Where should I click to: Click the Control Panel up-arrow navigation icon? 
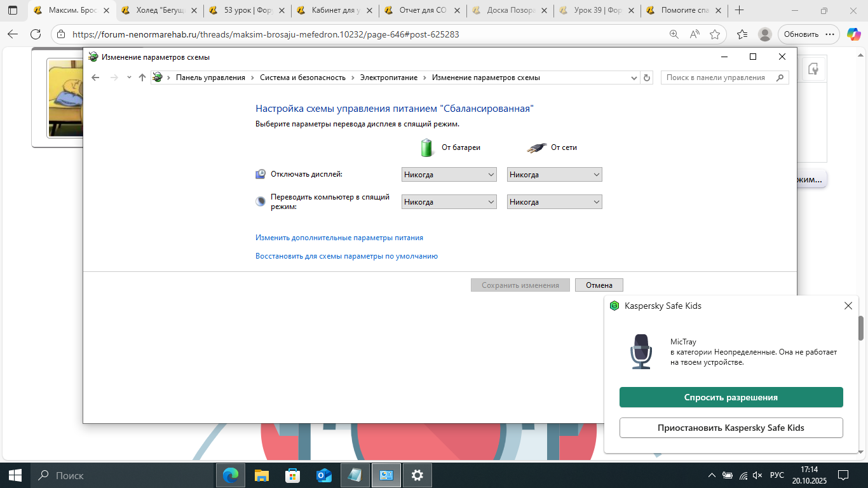coord(142,78)
